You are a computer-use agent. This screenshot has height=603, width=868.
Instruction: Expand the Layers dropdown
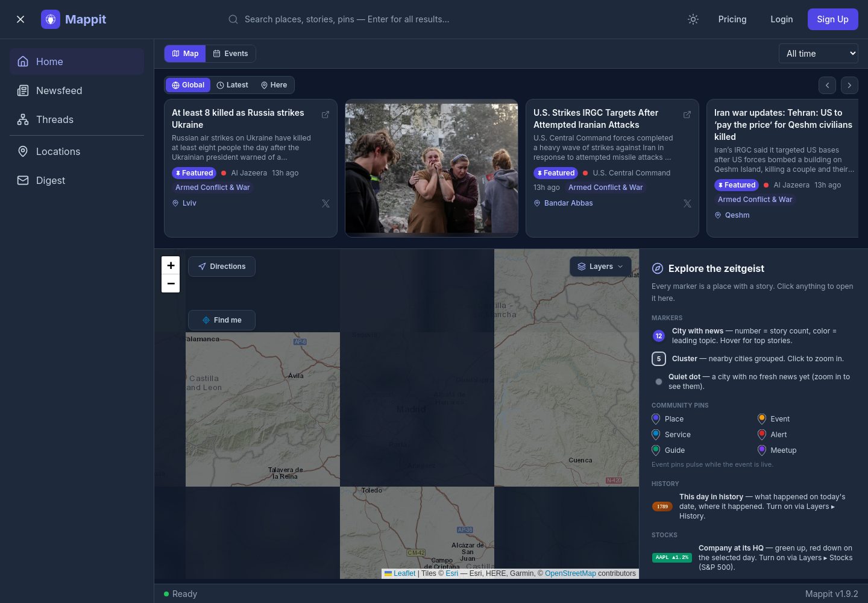[600, 267]
